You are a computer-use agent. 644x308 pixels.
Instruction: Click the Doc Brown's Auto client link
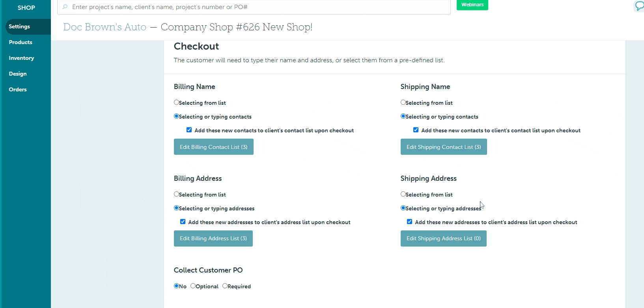click(105, 27)
